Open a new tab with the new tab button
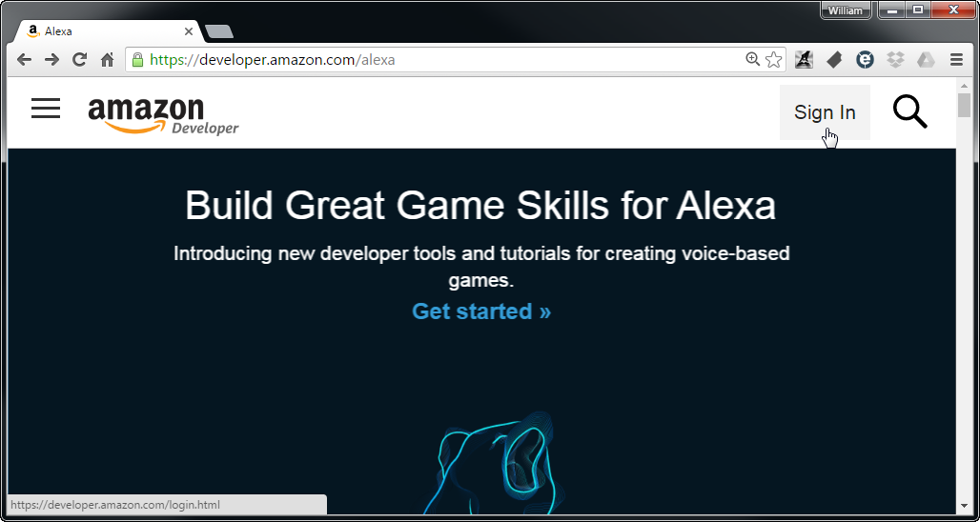The height and width of the screenshot is (522, 980). click(x=218, y=31)
